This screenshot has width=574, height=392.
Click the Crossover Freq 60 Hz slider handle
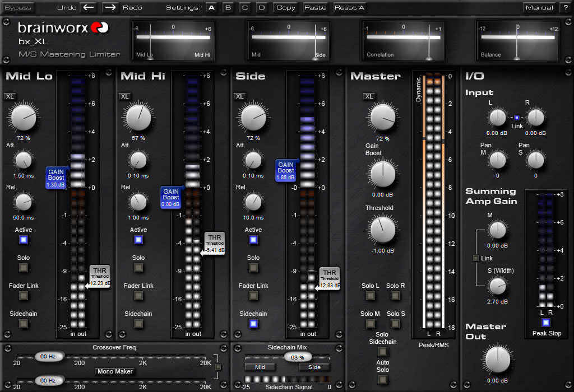point(49,357)
